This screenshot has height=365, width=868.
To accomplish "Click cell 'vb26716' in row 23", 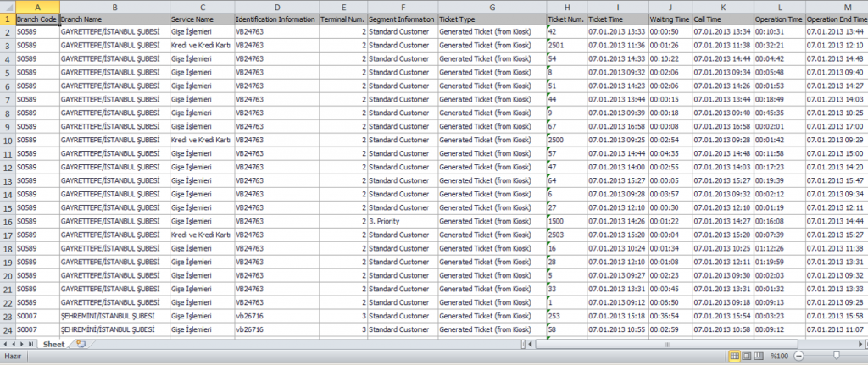I will pyautogui.click(x=277, y=317).
